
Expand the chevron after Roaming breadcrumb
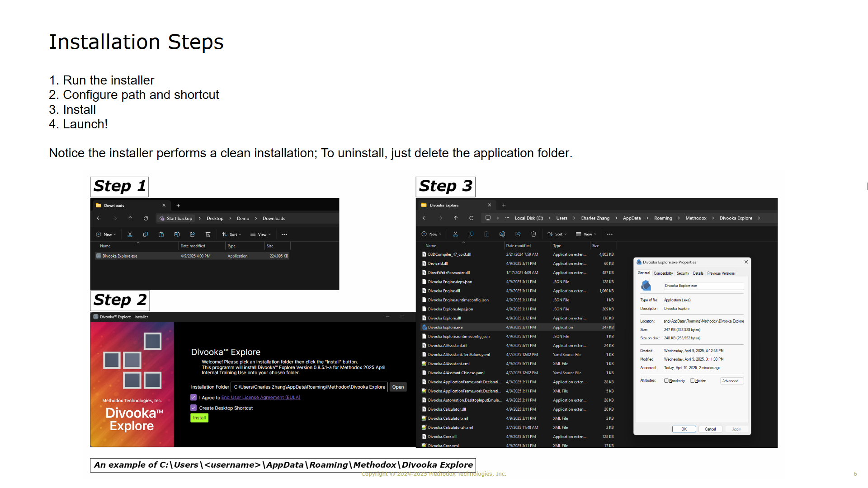pyautogui.click(x=679, y=218)
